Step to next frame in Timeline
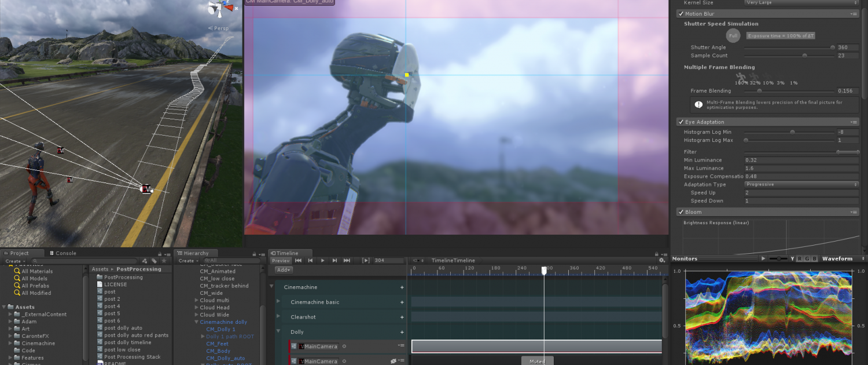The height and width of the screenshot is (365, 868). [334, 261]
